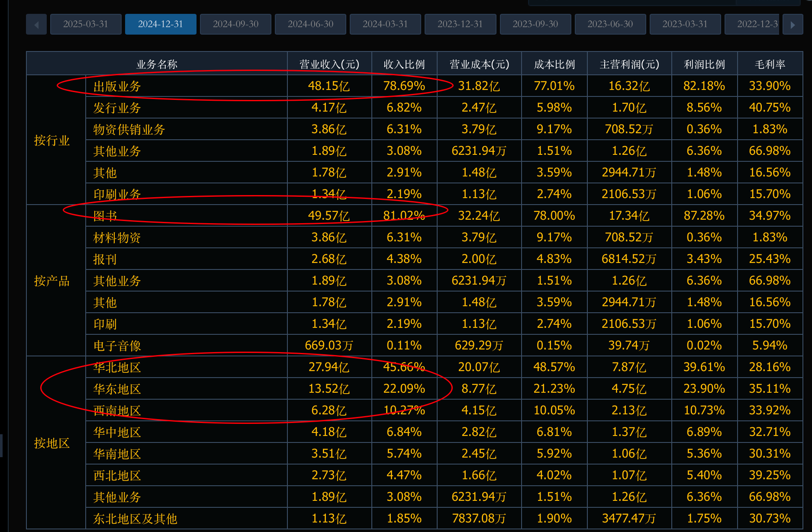This screenshot has width=812, height=532.
Task: Click the 发行业务 row name
Action: [x=117, y=108]
